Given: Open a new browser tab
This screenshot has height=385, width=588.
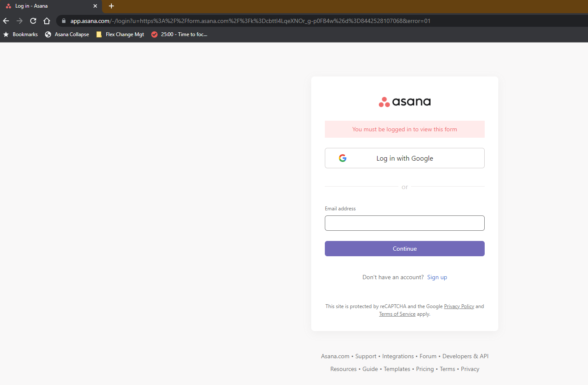Looking at the screenshot, I should click(111, 6).
